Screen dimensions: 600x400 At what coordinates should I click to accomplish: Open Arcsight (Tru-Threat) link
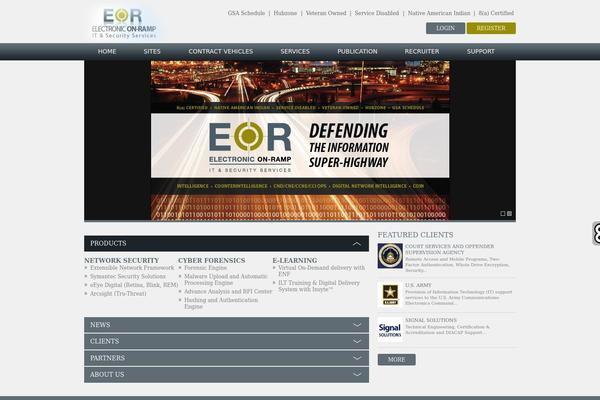118,294
